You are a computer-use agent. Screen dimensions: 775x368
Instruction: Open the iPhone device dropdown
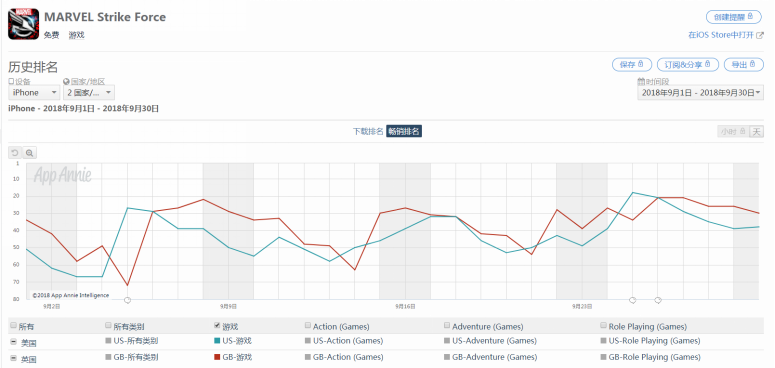click(34, 92)
